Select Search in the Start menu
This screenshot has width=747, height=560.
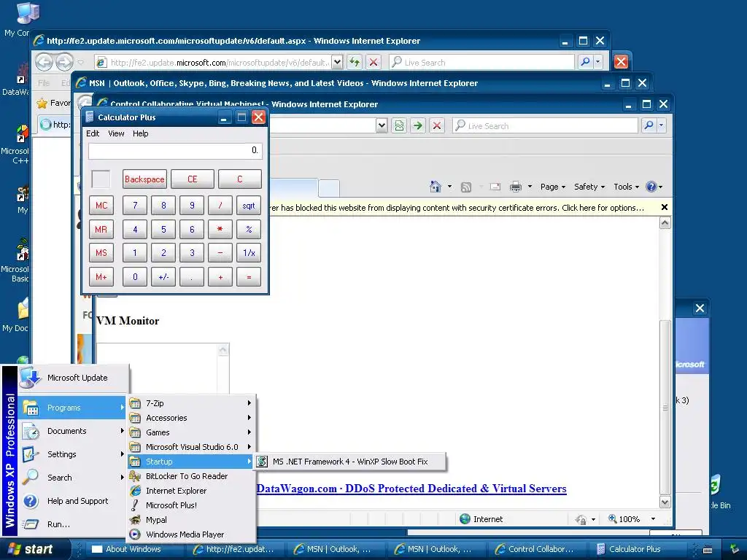pyautogui.click(x=72, y=478)
